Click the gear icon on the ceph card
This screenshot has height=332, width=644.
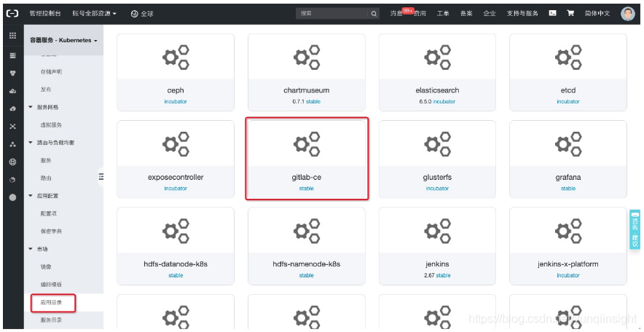(x=176, y=57)
